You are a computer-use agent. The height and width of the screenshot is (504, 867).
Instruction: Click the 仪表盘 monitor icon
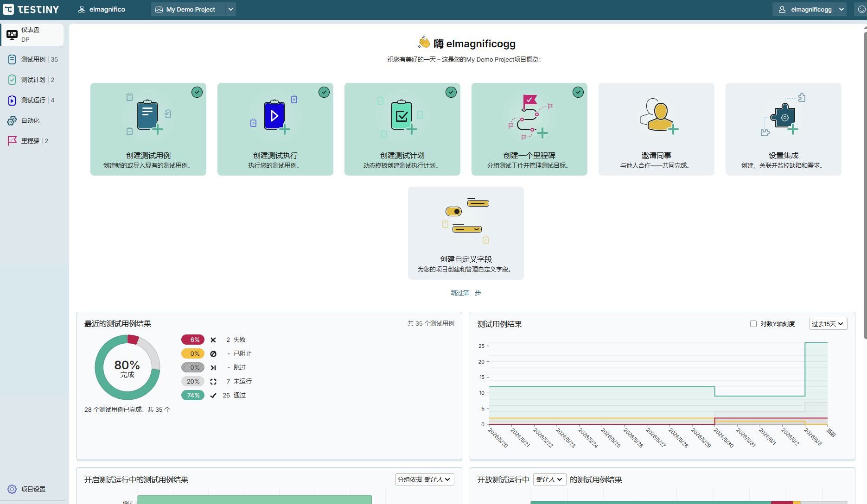(12, 34)
